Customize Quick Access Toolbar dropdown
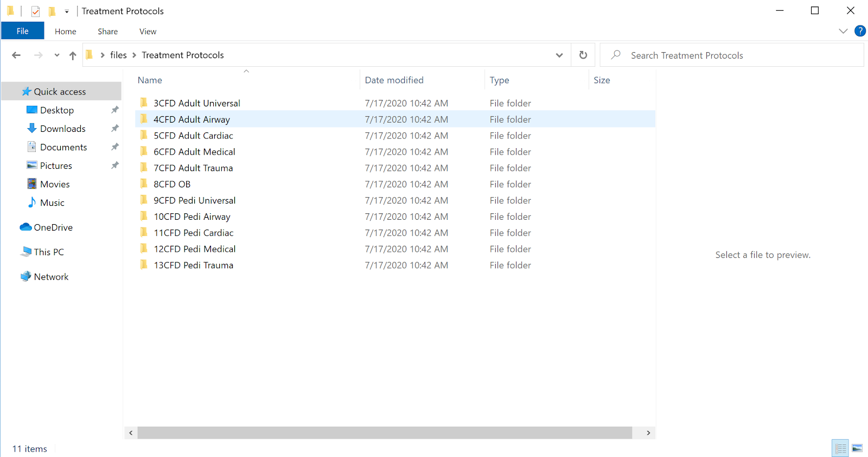868x457 pixels. 67,11
